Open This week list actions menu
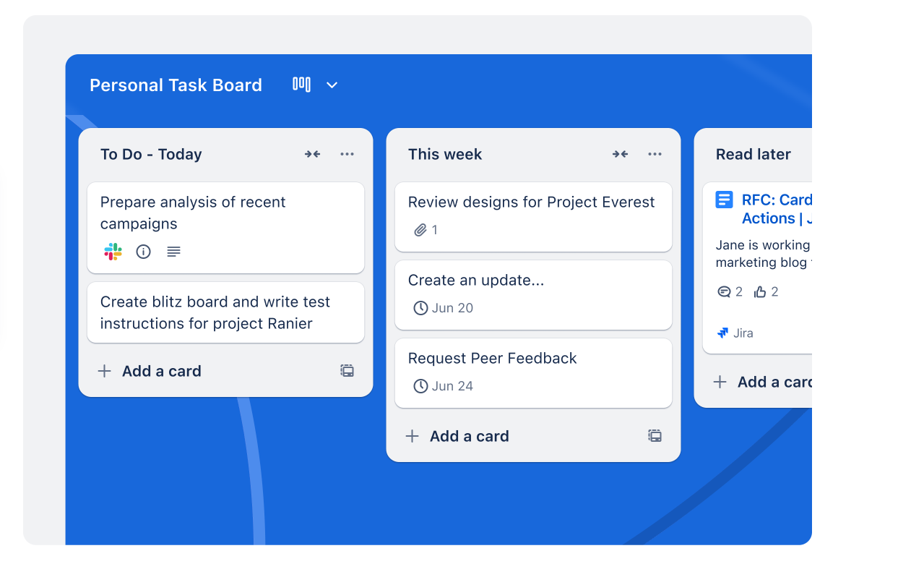 655,154
